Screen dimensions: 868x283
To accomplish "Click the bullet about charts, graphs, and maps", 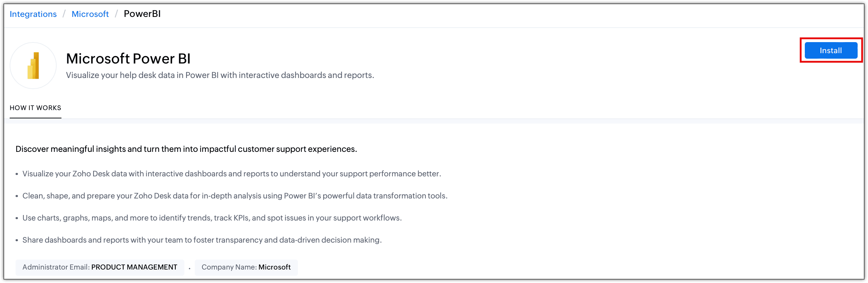I will 212,218.
